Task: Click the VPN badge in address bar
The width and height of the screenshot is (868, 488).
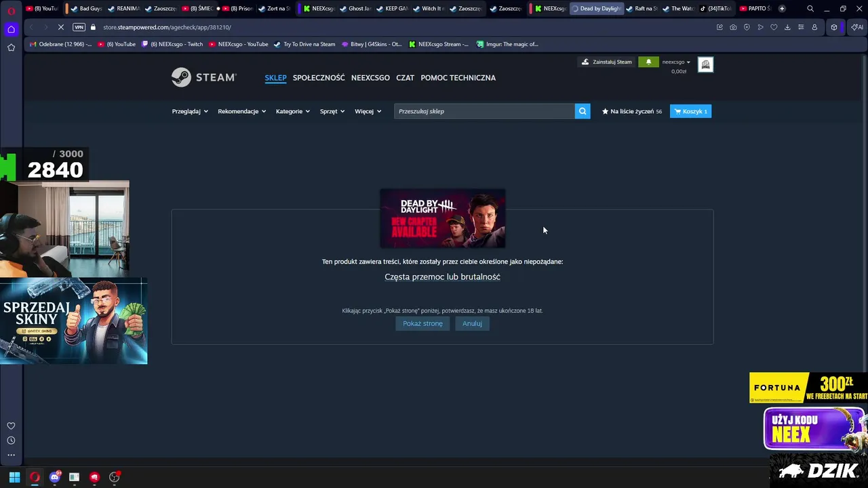Action: (x=79, y=27)
